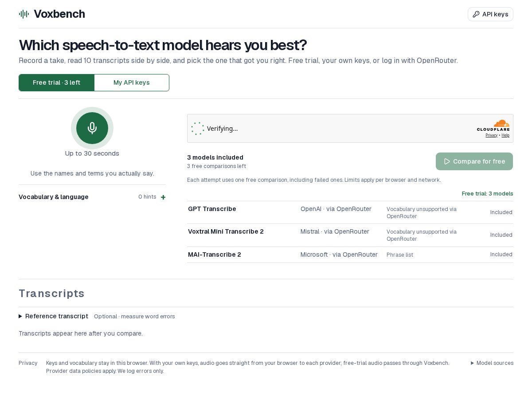Click OpenAI · via OpenRouter provider text

336,209
